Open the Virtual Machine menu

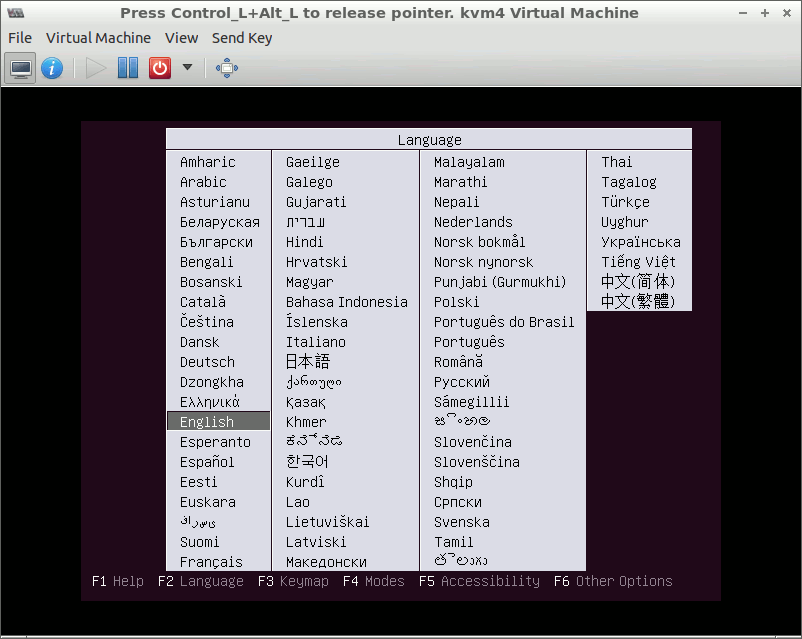coord(98,38)
